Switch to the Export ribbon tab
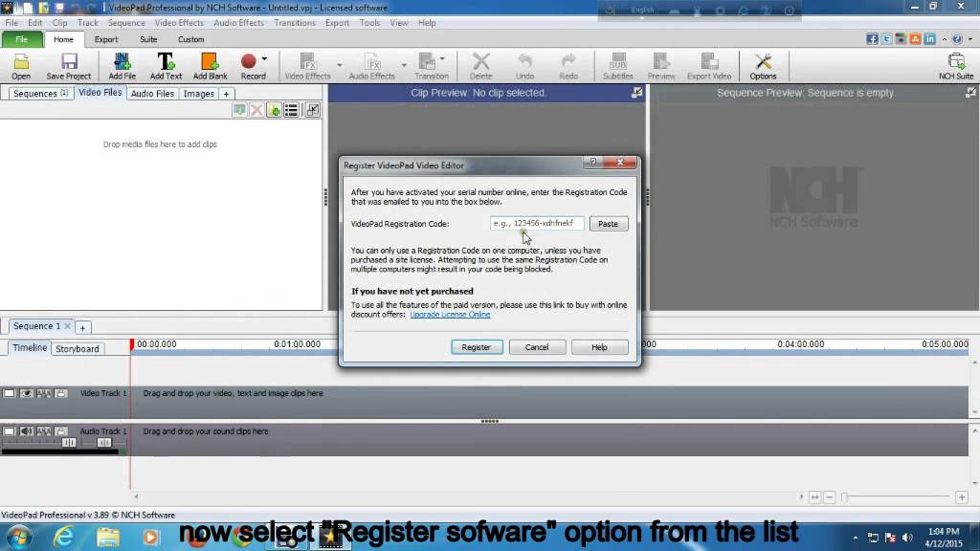This screenshot has height=551, width=980. click(105, 38)
